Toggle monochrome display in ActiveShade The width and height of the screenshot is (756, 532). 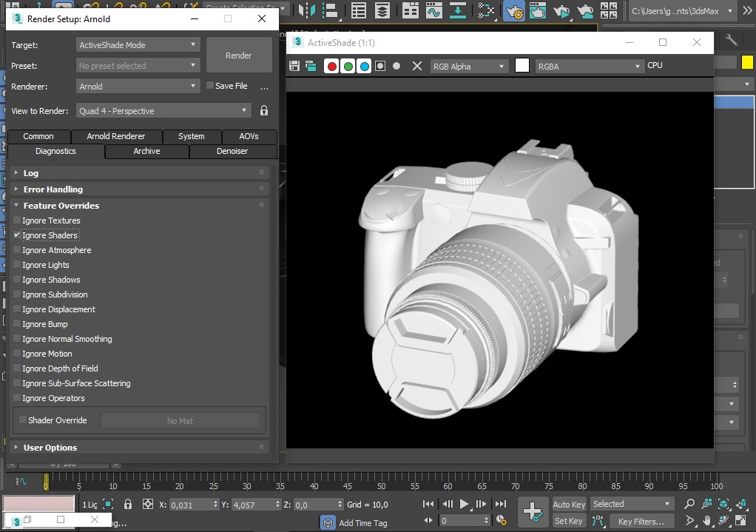click(x=396, y=66)
